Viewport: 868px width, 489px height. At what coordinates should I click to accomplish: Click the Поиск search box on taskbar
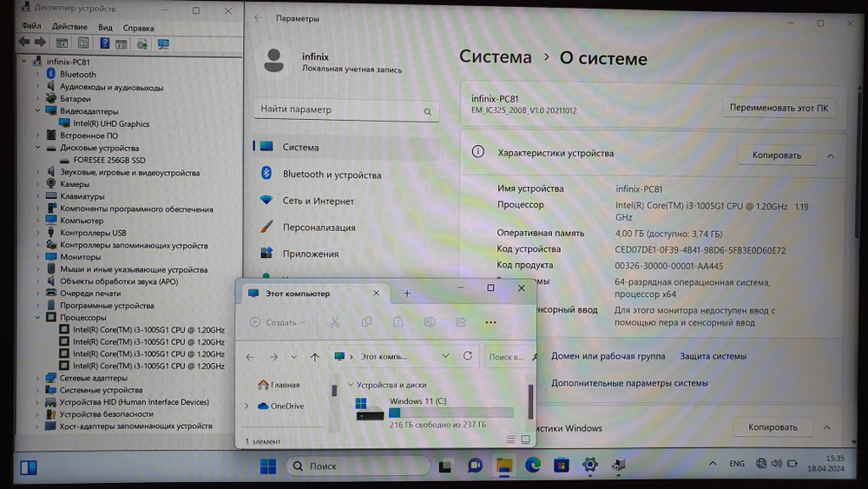point(358,466)
